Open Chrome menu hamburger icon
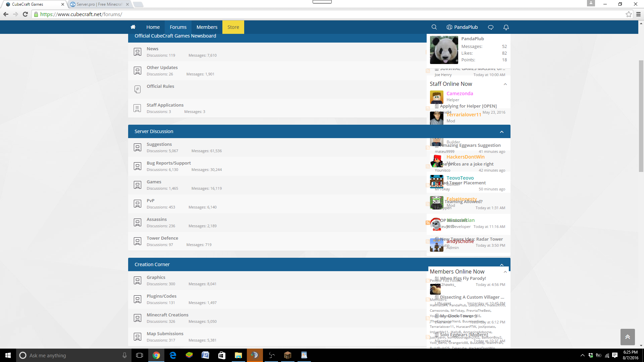644x362 pixels. point(638,14)
